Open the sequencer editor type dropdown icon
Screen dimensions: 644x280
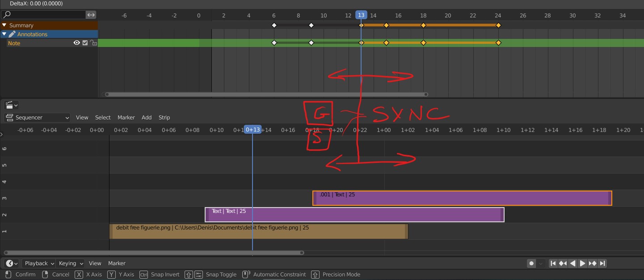pos(11,106)
